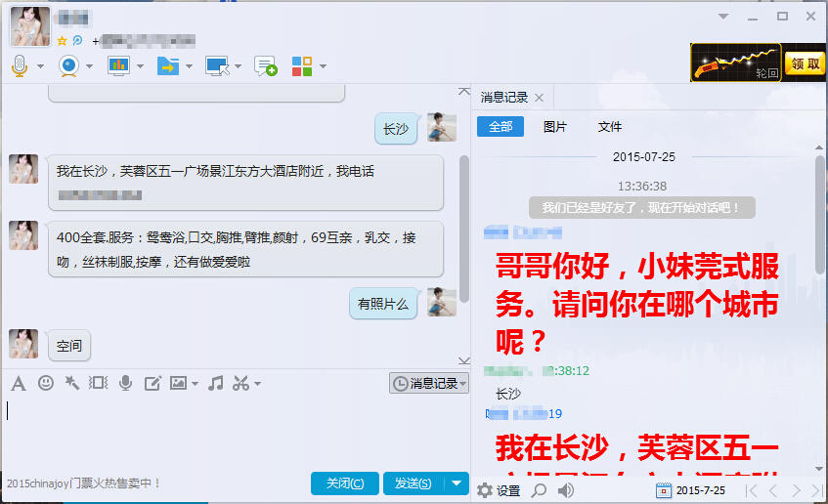The image size is (828, 504).
Task: Open the emoji smiley picker
Action: tap(46, 383)
